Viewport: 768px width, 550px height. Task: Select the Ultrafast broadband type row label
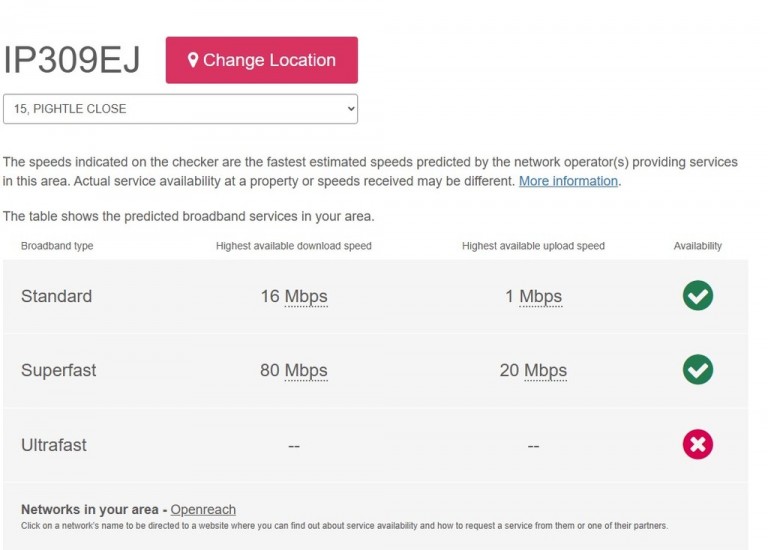point(54,445)
